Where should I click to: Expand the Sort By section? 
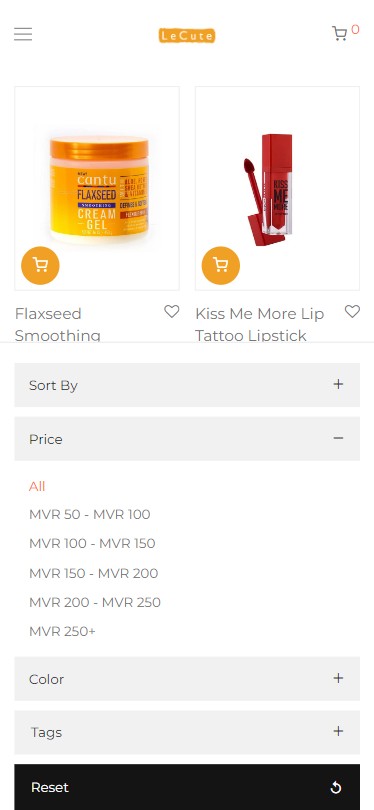pos(187,385)
